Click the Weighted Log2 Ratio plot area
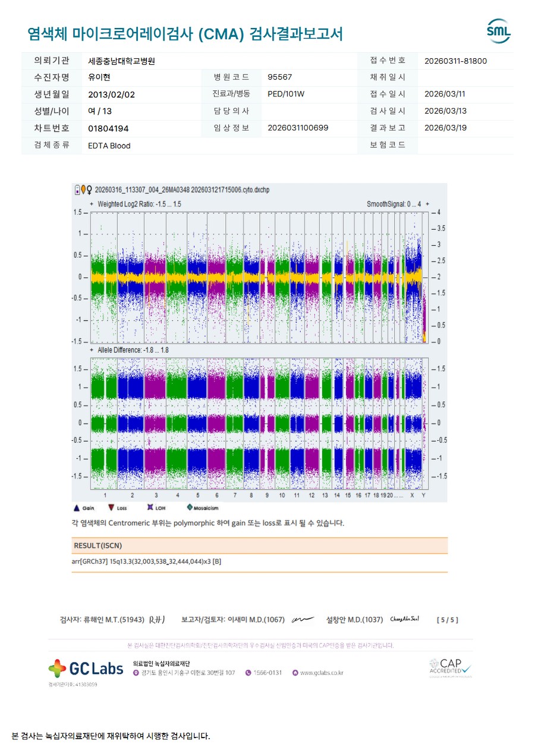 pyautogui.click(x=259, y=277)
